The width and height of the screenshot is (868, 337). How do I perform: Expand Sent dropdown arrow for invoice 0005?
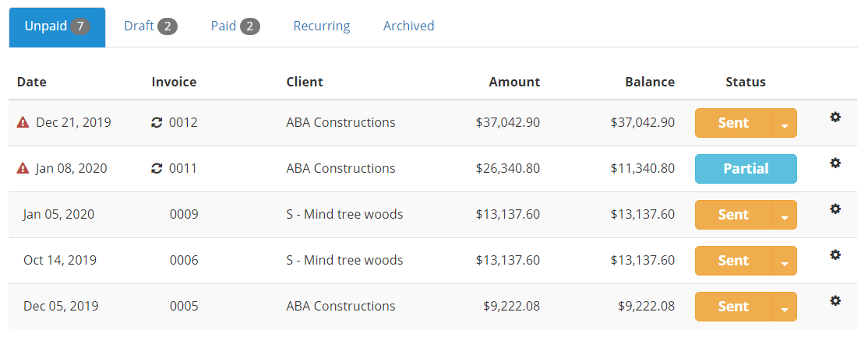pyautogui.click(x=784, y=307)
